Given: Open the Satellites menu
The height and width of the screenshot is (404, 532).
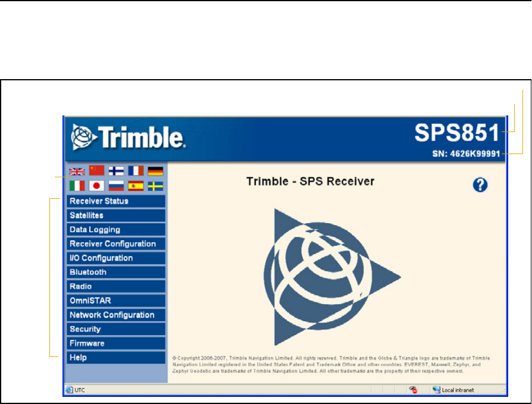Looking at the screenshot, I should tap(116, 215).
